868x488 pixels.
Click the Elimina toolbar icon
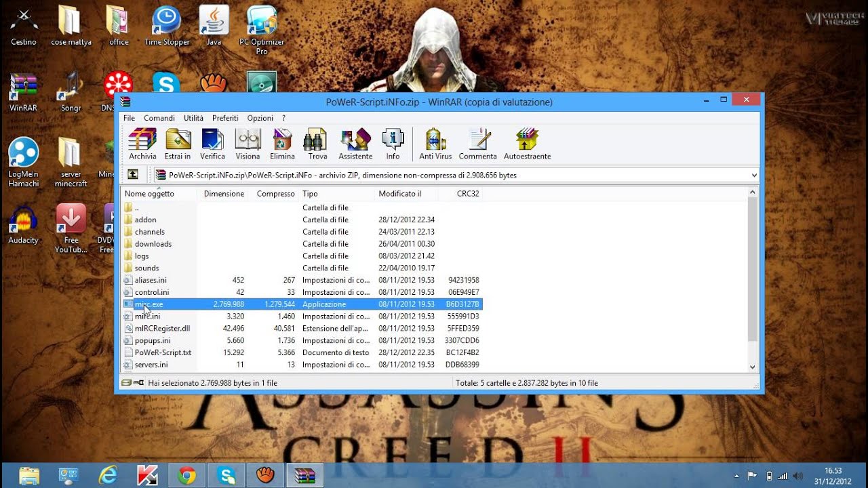pos(282,144)
